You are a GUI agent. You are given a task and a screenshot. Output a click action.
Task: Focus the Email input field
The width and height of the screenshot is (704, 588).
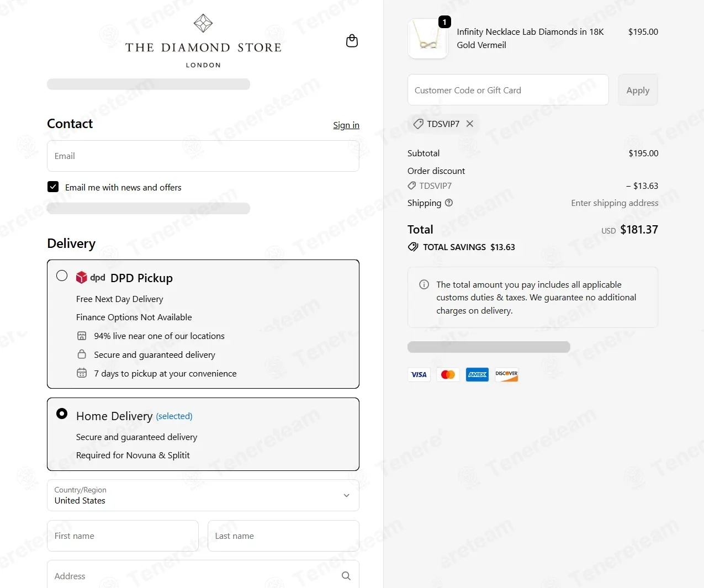click(x=203, y=156)
